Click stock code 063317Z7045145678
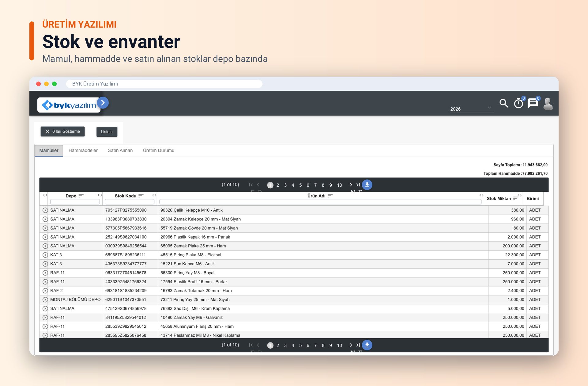This screenshot has width=588, height=386. pos(126,273)
